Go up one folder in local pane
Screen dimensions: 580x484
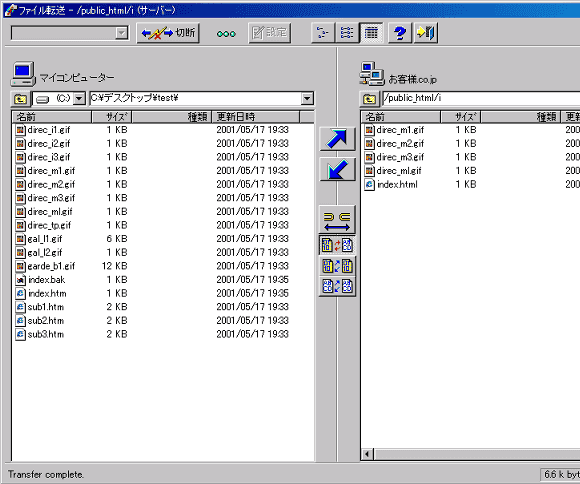pyautogui.click(x=20, y=99)
